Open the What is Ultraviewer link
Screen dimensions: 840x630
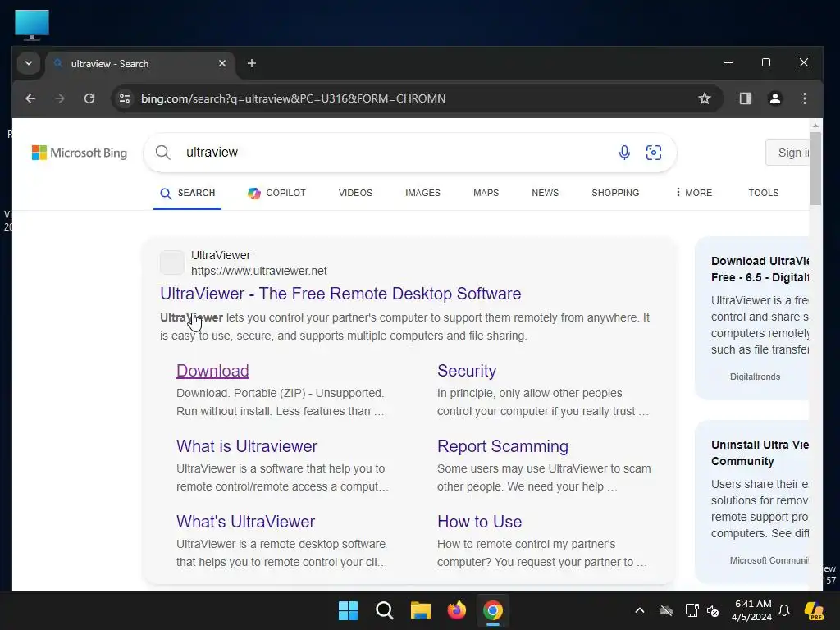point(247,446)
